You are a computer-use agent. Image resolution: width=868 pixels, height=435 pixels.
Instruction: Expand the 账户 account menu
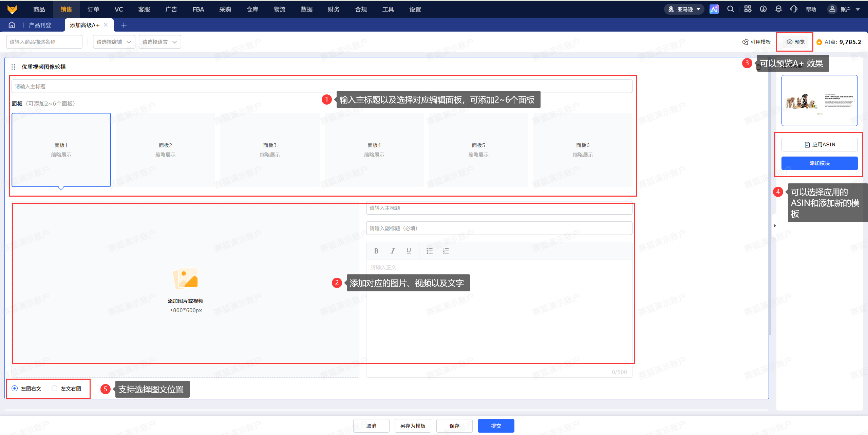click(x=843, y=9)
